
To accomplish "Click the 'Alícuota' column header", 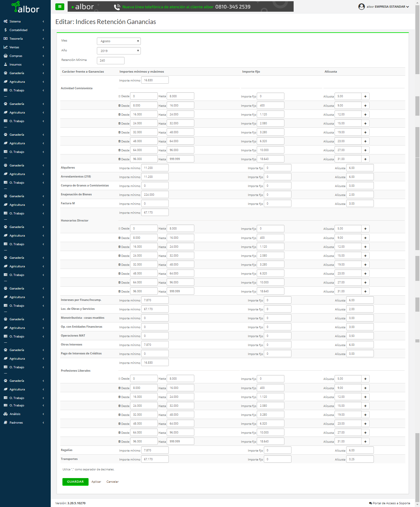I will [x=331, y=71].
